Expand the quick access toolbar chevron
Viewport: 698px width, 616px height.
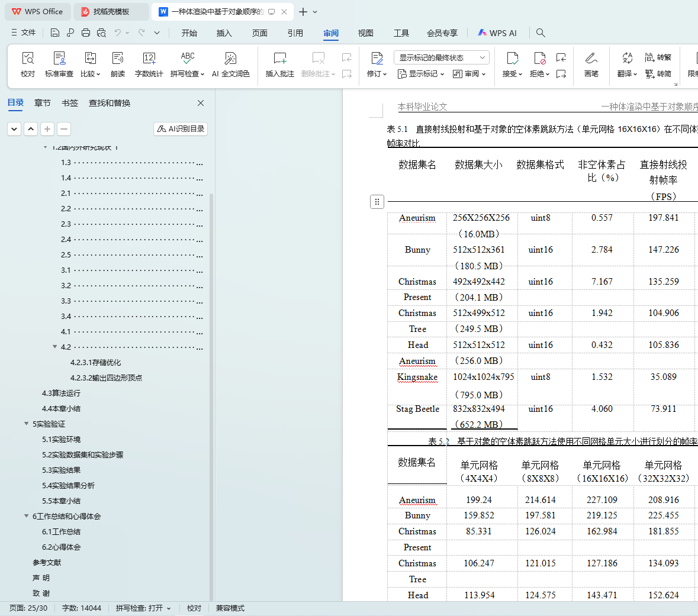pos(157,33)
